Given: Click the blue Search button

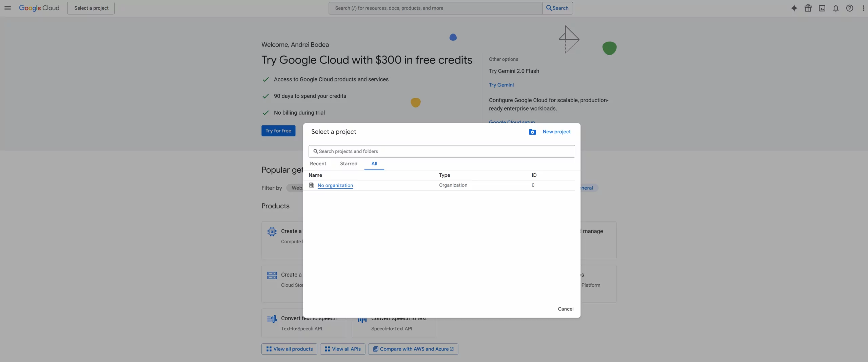Looking at the screenshot, I should point(557,8).
